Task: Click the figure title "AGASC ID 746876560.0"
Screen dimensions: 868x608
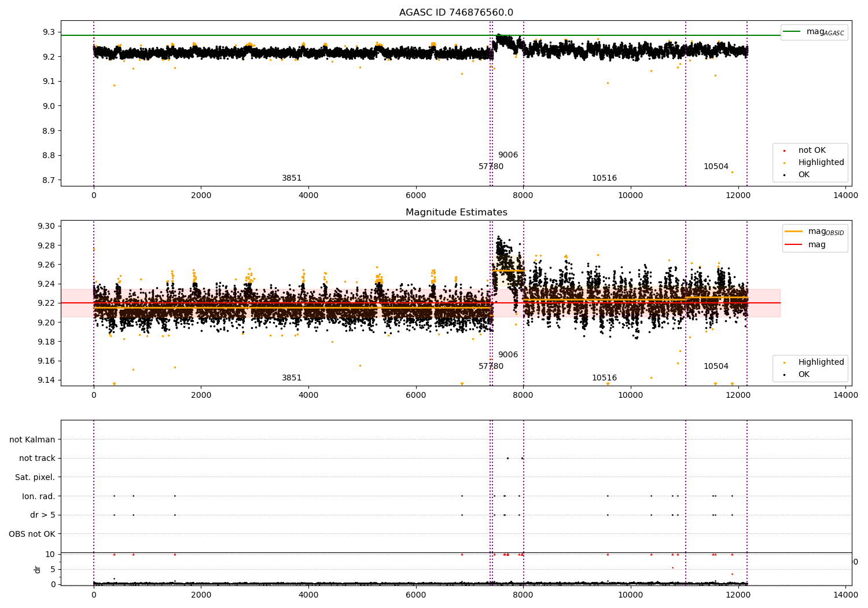Action: pos(456,13)
